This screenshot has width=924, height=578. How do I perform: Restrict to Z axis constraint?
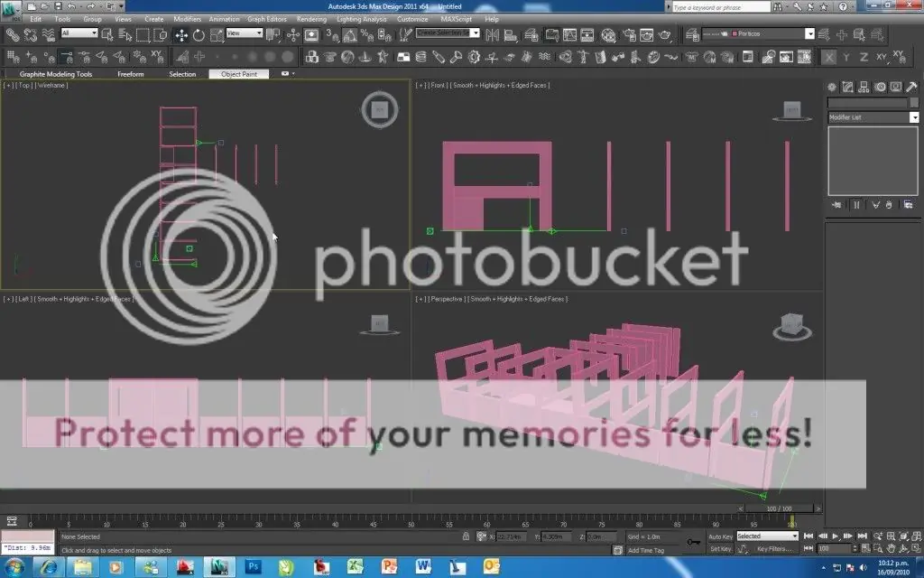[864, 57]
